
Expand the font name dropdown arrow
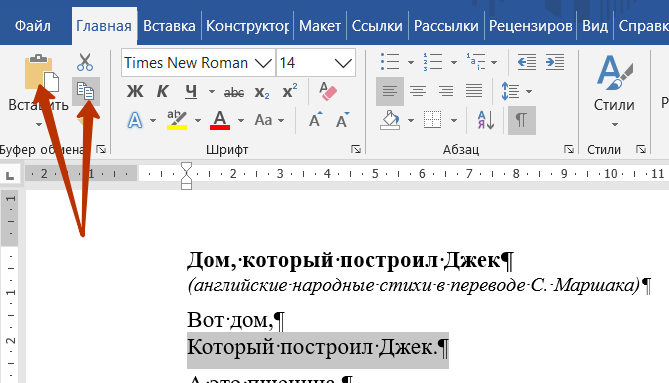coord(263,63)
